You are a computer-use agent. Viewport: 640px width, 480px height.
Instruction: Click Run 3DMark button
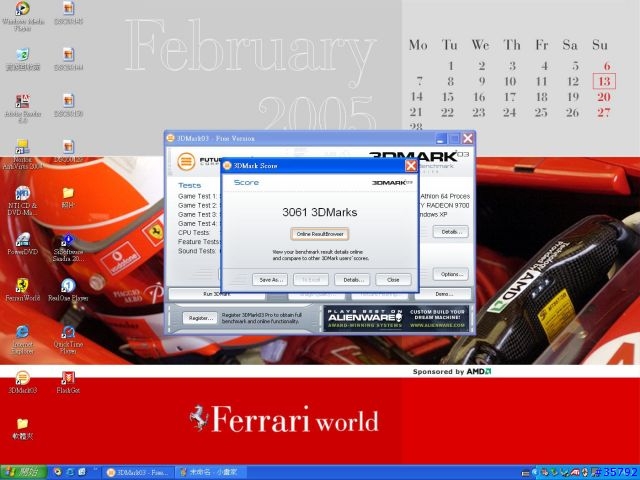pos(217,294)
